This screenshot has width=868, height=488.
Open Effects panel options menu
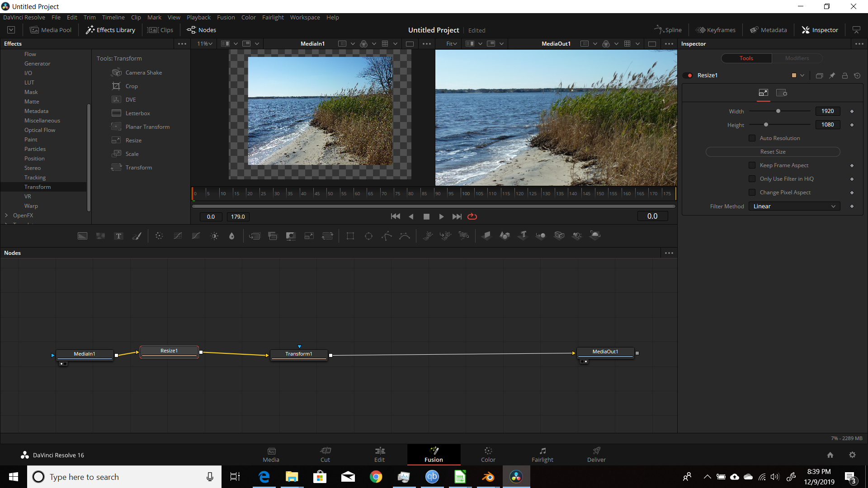coord(182,44)
